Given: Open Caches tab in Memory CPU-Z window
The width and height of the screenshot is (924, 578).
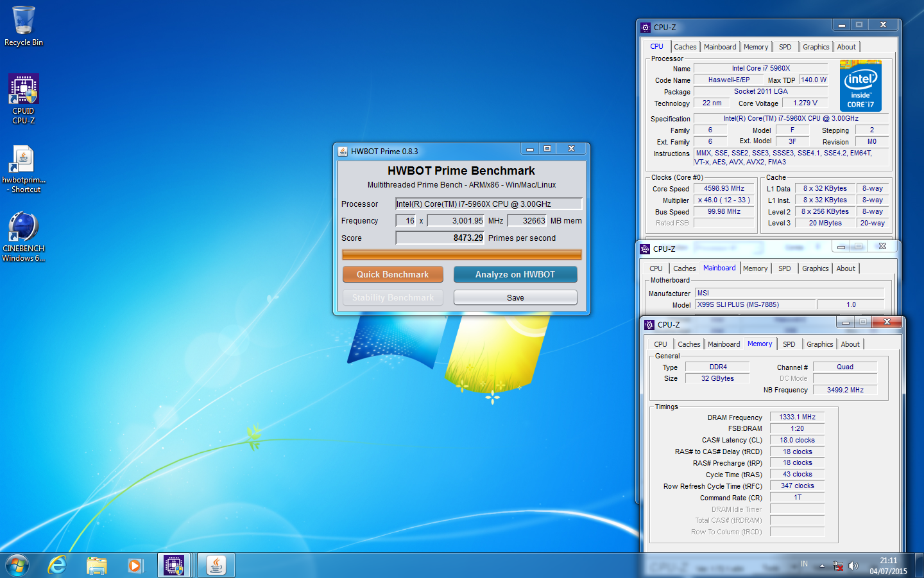Looking at the screenshot, I should (x=689, y=344).
